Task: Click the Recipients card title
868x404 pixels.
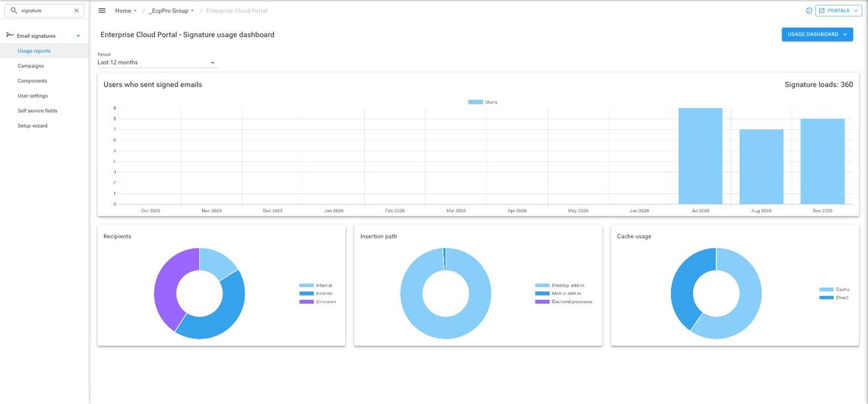Action: (x=117, y=236)
